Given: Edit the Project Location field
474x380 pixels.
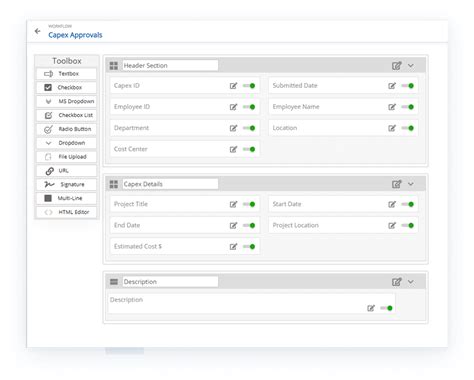Looking at the screenshot, I should (x=392, y=226).
